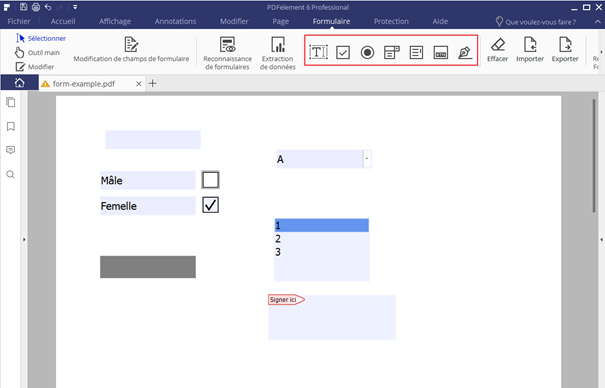Select the digital signature field tool
The height and width of the screenshot is (388, 605).
[x=465, y=52]
